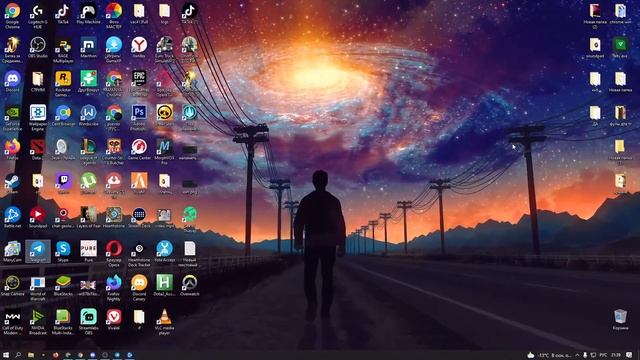Open the Discord desktop shortcut
Image resolution: width=640 pixels, height=360 pixels.
(12, 82)
